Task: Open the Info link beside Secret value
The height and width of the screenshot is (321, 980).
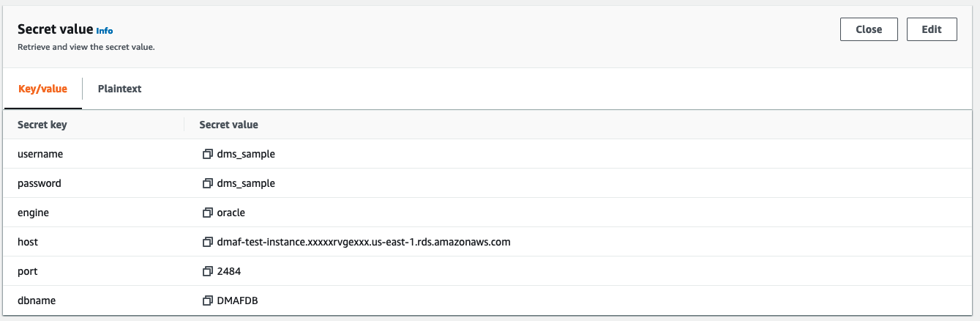Action: [x=105, y=31]
